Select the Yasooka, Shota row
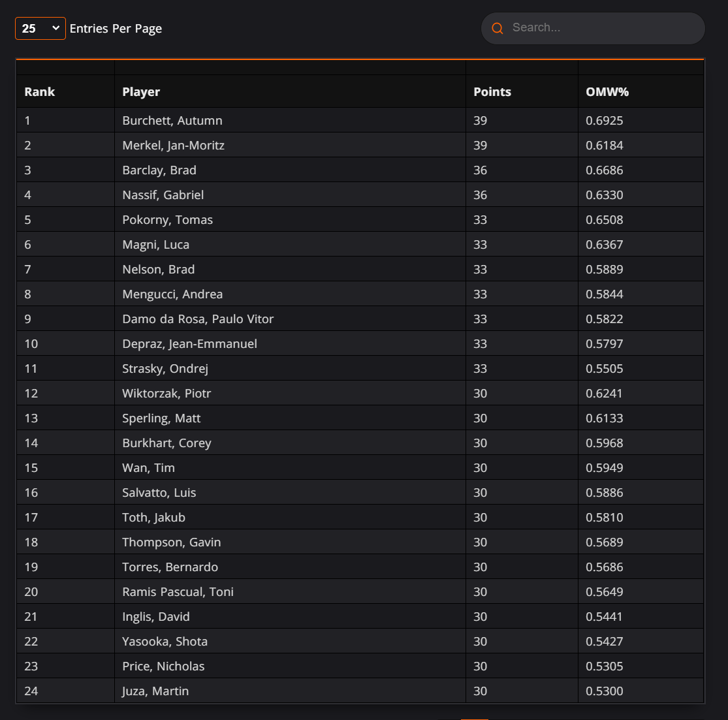 [360, 641]
